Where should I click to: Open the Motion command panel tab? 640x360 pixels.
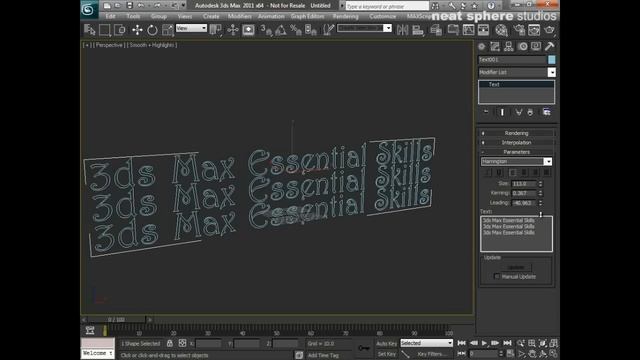point(523,47)
